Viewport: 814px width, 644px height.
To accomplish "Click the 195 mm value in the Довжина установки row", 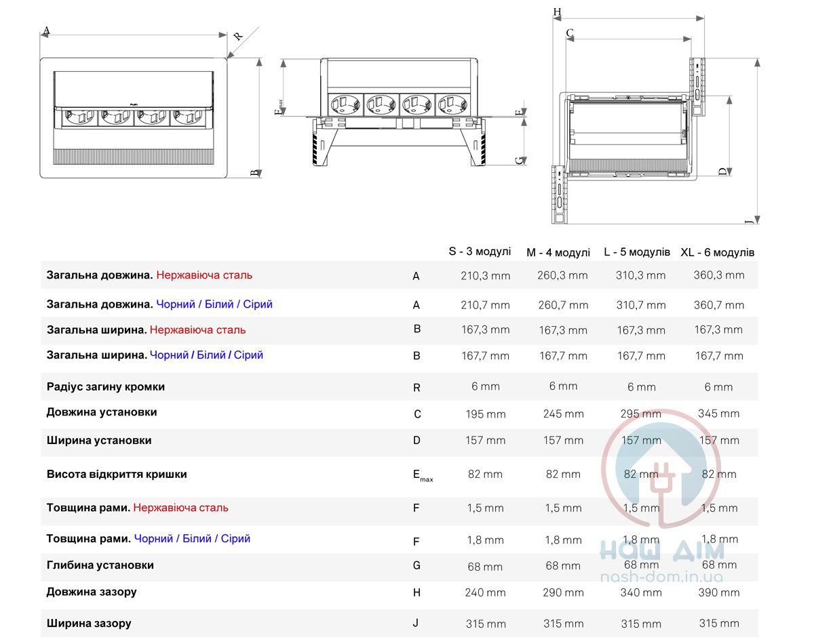I will [x=485, y=414].
